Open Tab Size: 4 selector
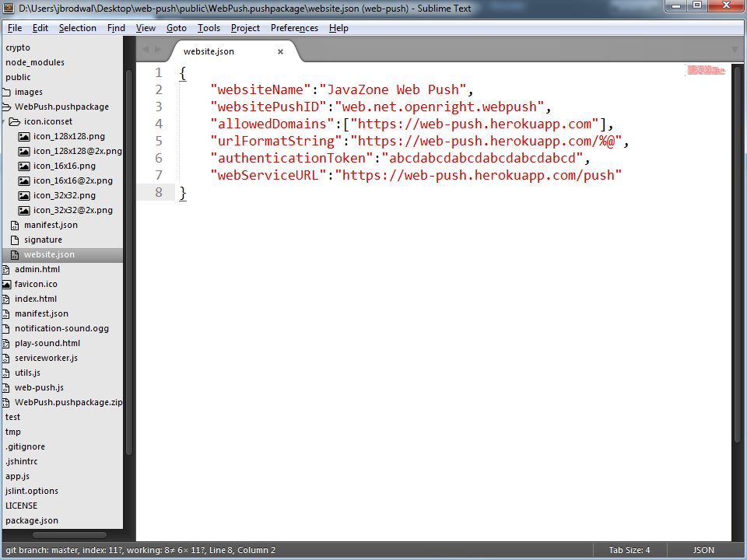The width and height of the screenshot is (747, 560). (x=630, y=550)
